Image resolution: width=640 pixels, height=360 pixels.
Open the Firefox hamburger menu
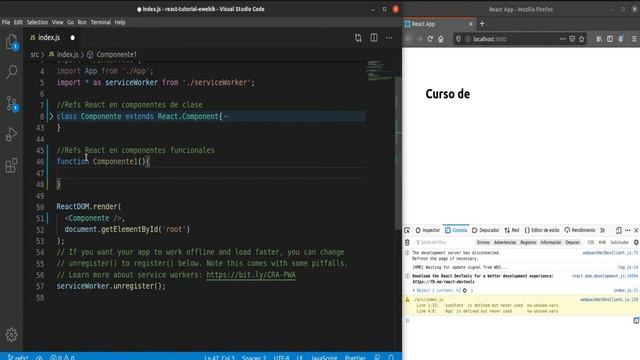pos(634,39)
